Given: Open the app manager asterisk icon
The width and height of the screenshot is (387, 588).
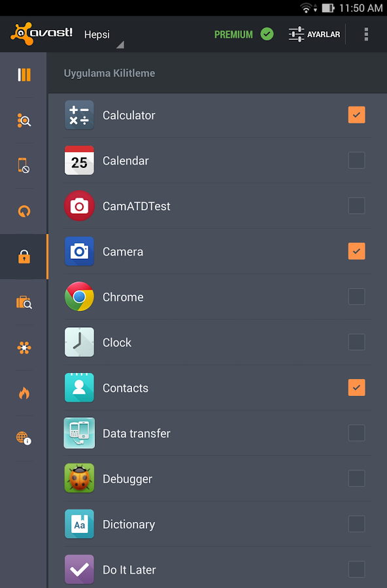Looking at the screenshot, I should tap(24, 348).
